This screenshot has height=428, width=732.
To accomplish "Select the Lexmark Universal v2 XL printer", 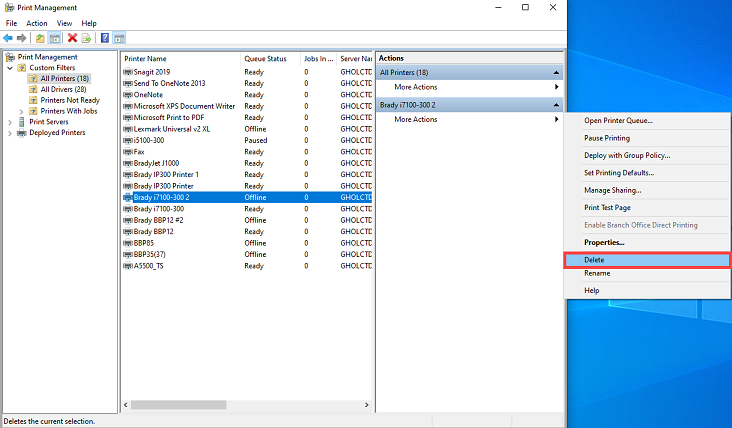I will click(171, 128).
